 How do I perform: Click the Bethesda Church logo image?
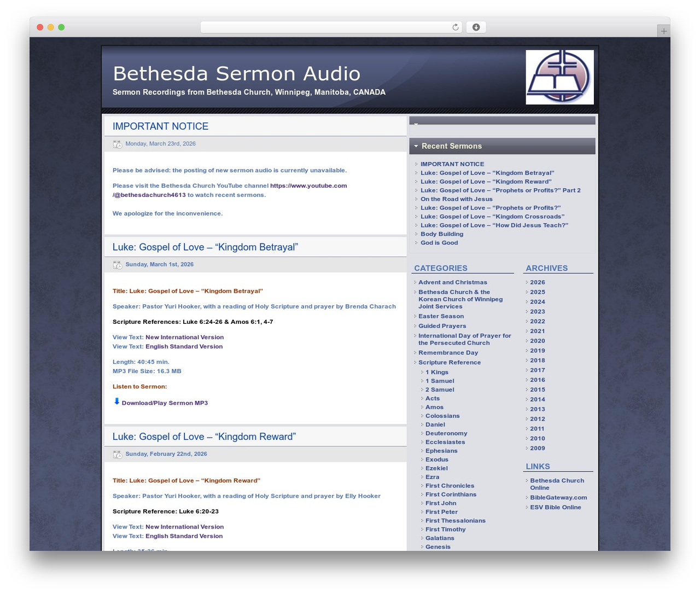[x=559, y=77]
